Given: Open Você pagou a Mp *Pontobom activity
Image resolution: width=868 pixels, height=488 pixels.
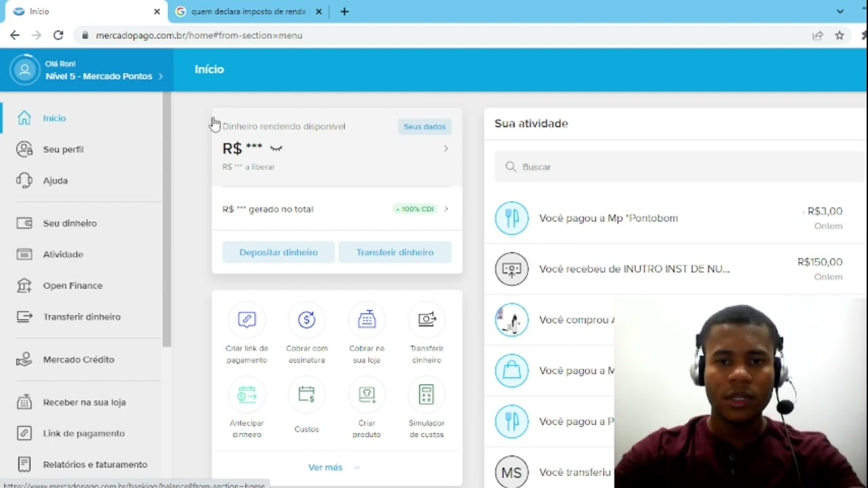Looking at the screenshot, I should (675, 218).
